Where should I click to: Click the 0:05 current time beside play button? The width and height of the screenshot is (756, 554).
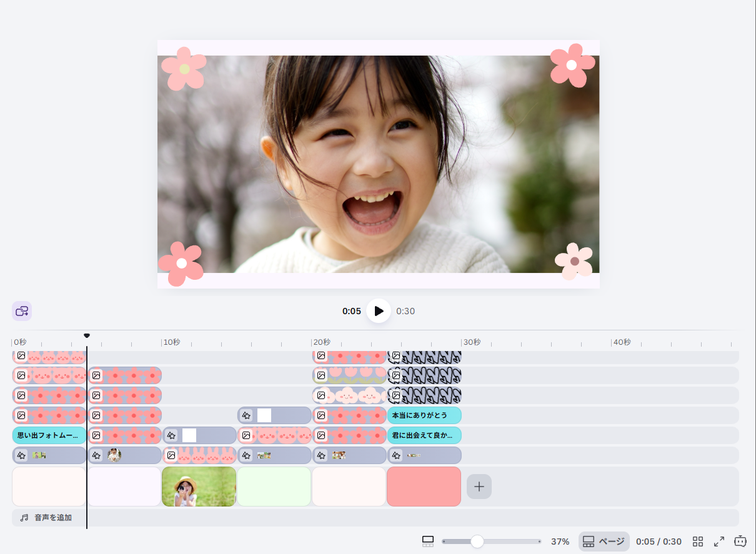tap(352, 311)
